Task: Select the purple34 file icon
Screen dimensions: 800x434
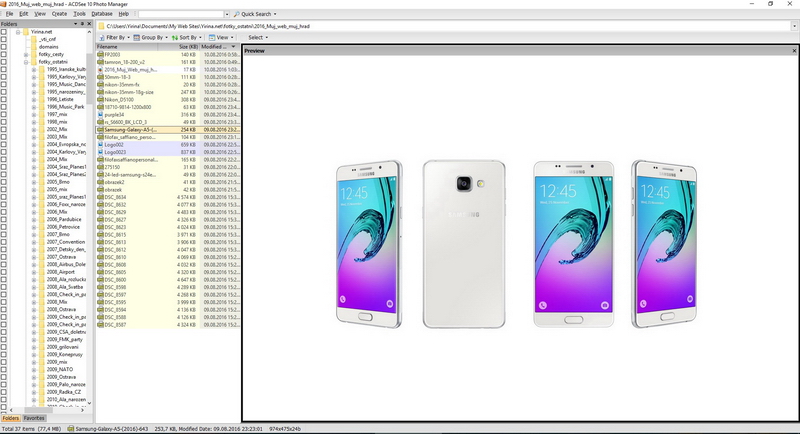Action: click(100, 114)
